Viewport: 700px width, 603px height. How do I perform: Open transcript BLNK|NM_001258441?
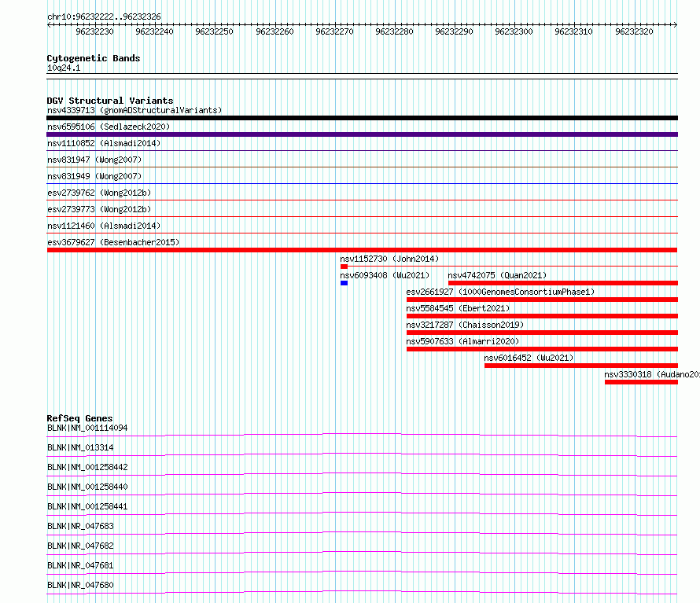coord(87,506)
